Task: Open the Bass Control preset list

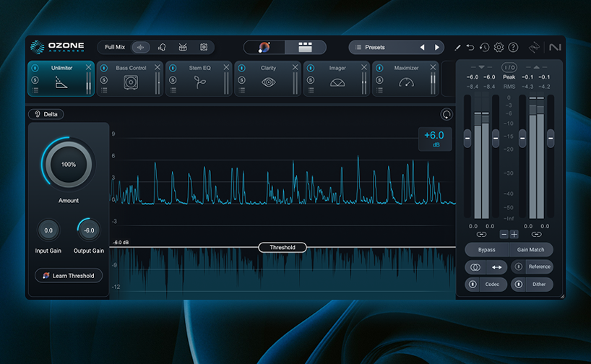Action: click(104, 90)
